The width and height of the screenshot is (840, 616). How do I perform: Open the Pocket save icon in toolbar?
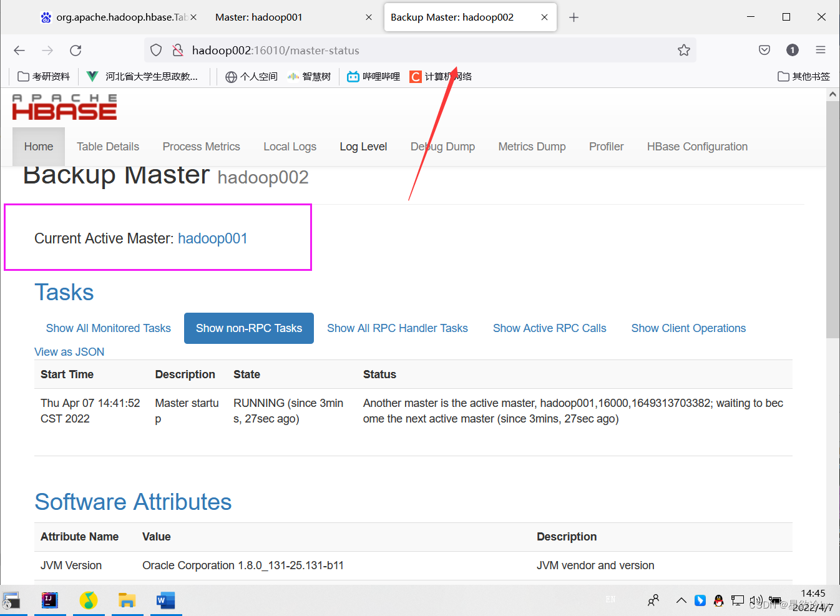[x=764, y=50]
